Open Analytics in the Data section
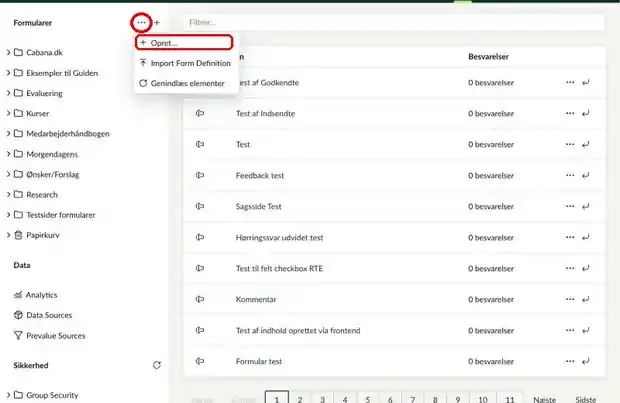The width and height of the screenshot is (620, 403). click(x=42, y=295)
